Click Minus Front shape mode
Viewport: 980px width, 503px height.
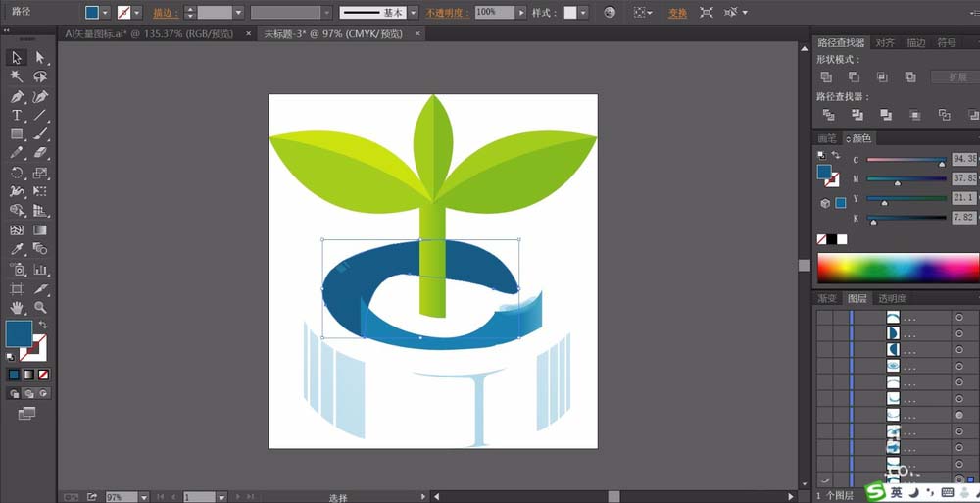[x=854, y=76]
